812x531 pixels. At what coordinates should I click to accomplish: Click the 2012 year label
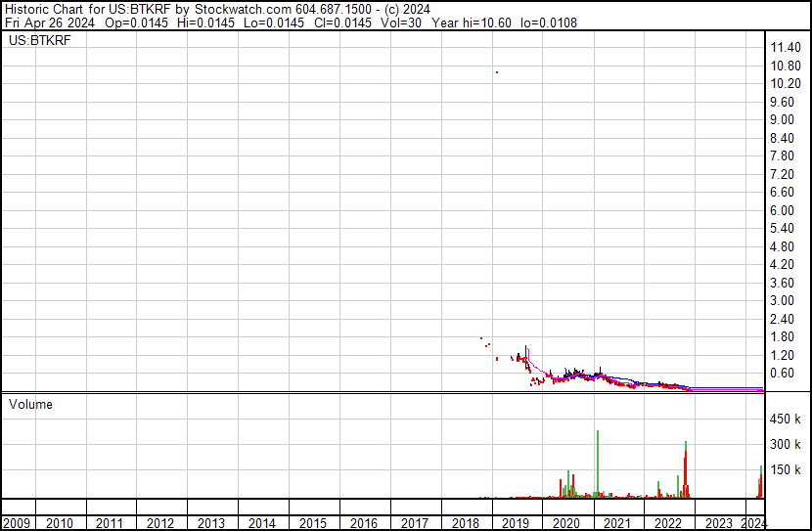(x=160, y=523)
